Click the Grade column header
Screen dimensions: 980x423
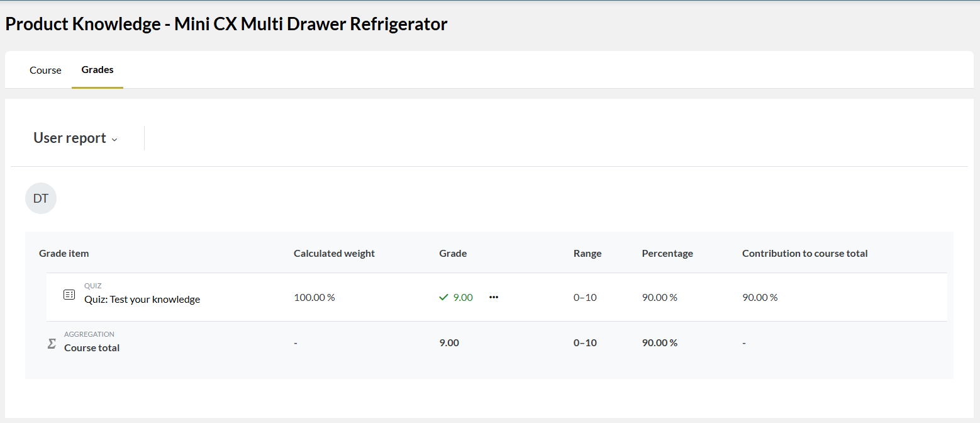click(x=453, y=254)
